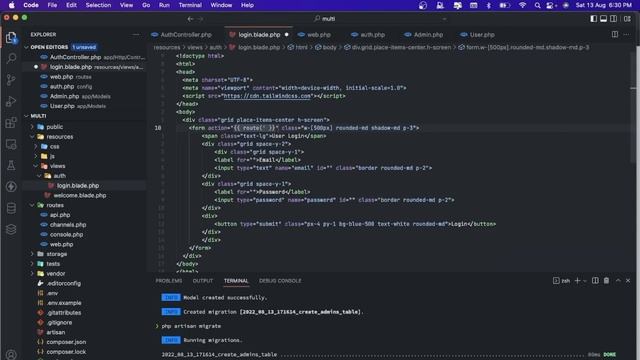This screenshot has height=360, width=640.
Task: Split the terminal pane
Action: pyautogui.click(x=595, y=281)
